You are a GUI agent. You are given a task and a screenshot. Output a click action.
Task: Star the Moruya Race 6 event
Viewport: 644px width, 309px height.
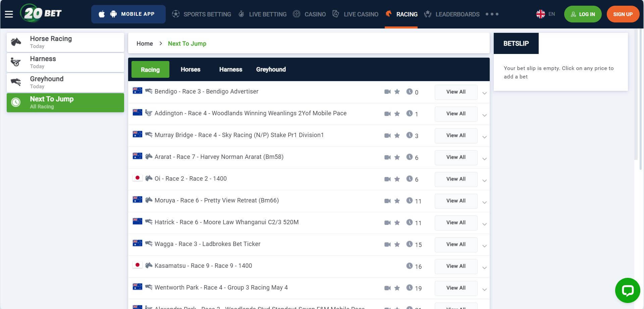click(x=397, y=201)
